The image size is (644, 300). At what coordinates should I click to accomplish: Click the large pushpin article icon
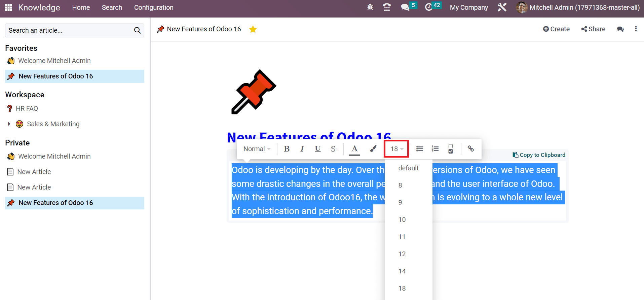point(254,92)
